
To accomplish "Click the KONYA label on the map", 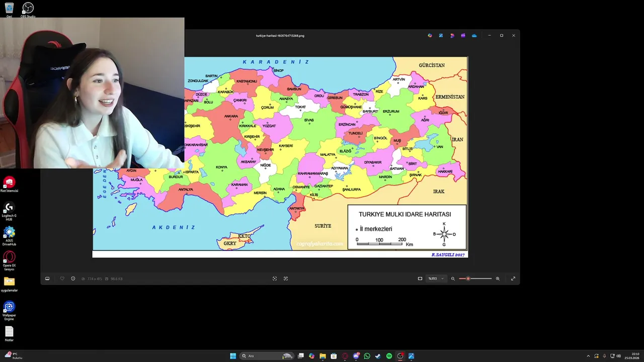I will click(x=221, y=167).
